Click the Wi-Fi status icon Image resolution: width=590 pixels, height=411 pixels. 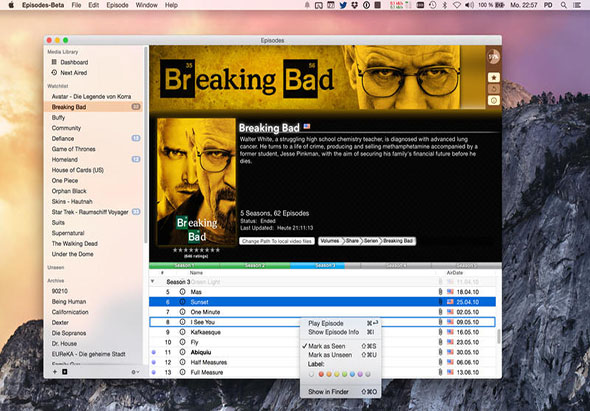pos(457,5)
